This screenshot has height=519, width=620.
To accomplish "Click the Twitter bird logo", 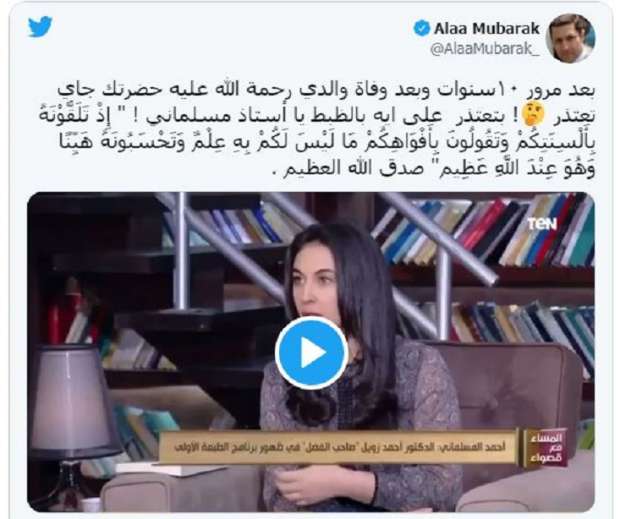I will pos(40,26).
